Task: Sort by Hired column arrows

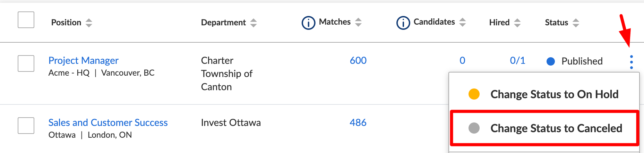Action: (517, 23)
